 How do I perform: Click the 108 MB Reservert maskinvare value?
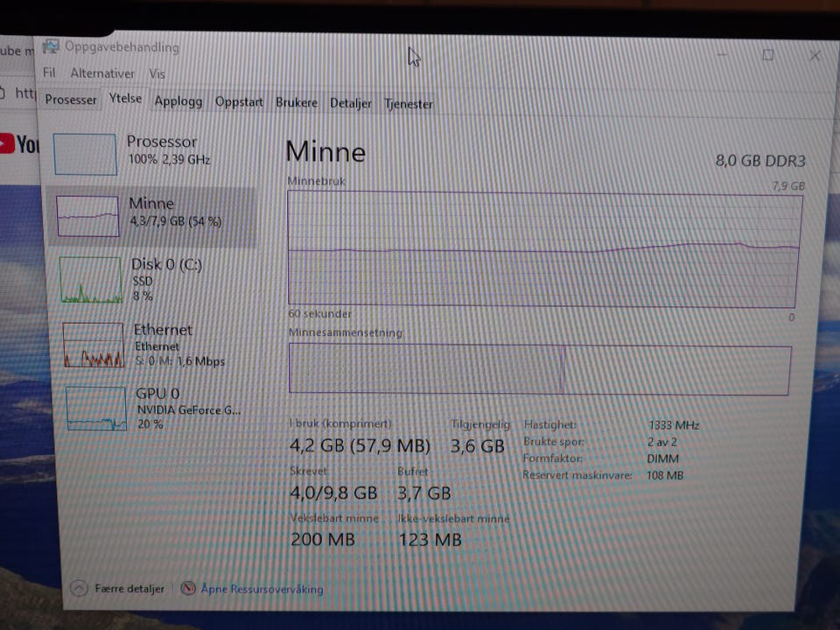665,475
